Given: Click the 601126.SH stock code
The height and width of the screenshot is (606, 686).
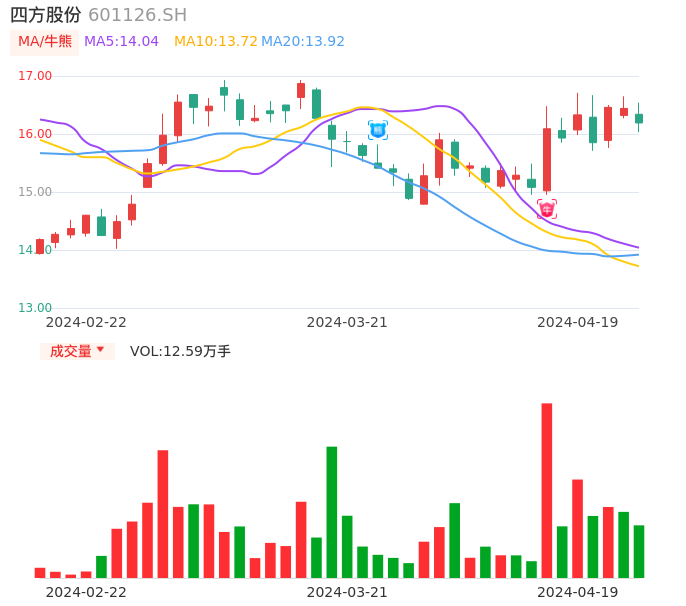Looking at the screenshot, I should coord(137,15).
